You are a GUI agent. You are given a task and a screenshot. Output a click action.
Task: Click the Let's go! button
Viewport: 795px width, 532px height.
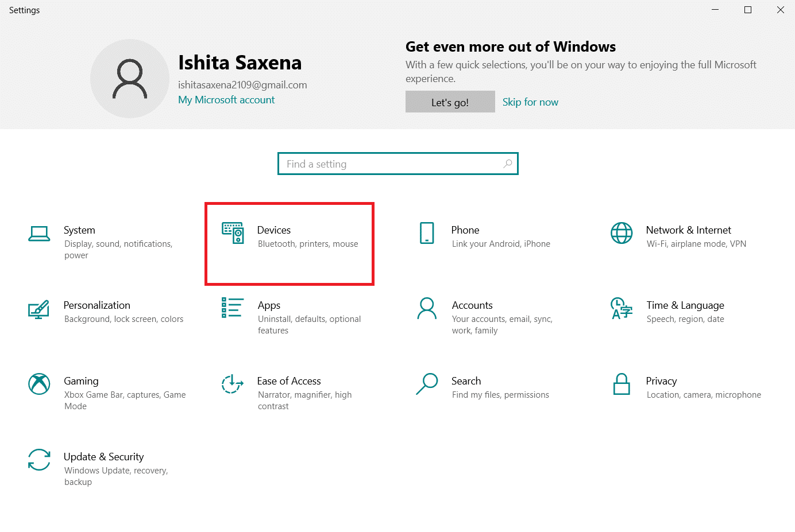pos(450,102)
